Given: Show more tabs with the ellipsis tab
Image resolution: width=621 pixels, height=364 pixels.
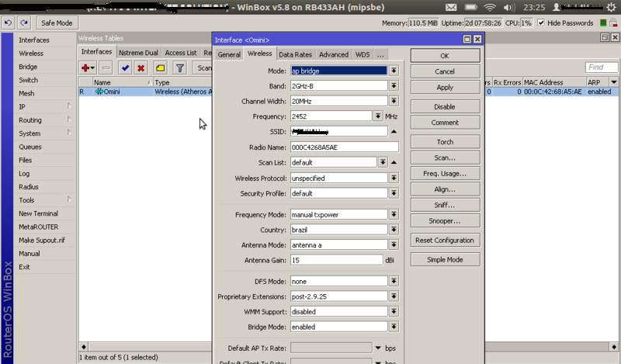Looking at the screenshot, I should click(x=380, y=54).
